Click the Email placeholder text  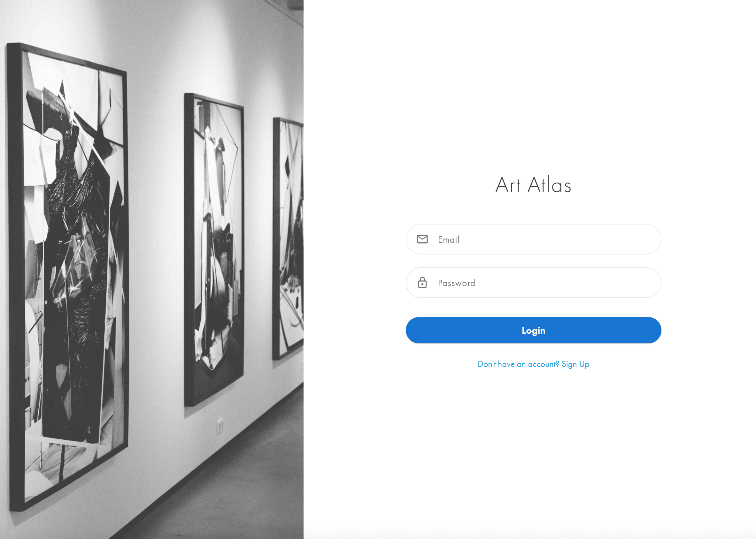(448, 239)
